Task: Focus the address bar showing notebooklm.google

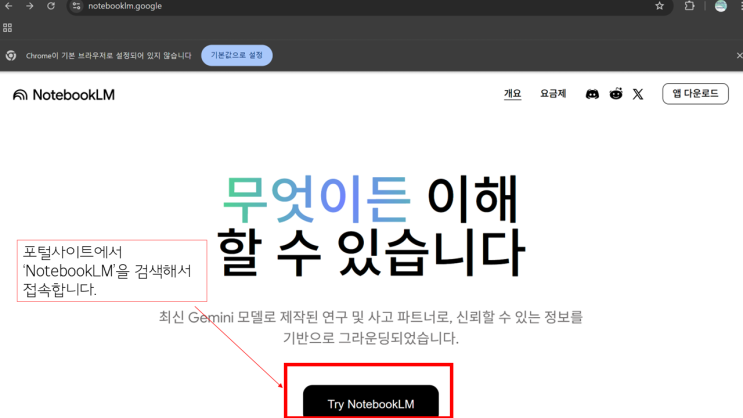Action: pyautogui.click(x=370, y=6)
